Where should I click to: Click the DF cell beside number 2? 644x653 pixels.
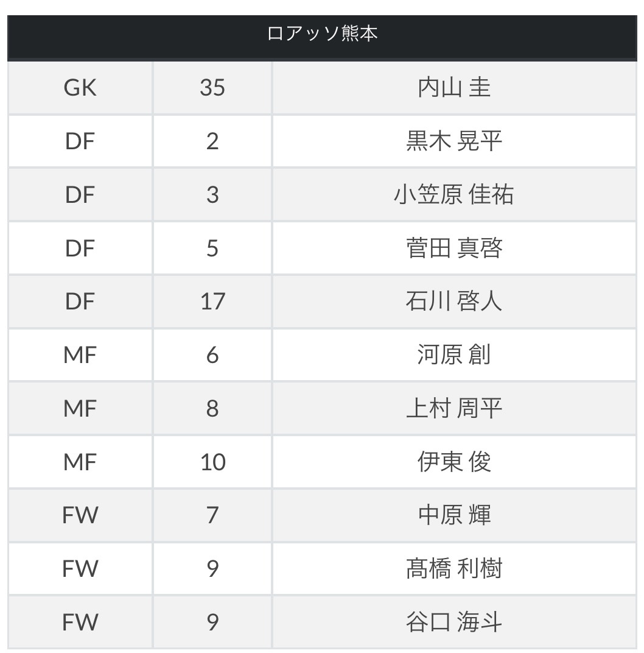point(80,141)
